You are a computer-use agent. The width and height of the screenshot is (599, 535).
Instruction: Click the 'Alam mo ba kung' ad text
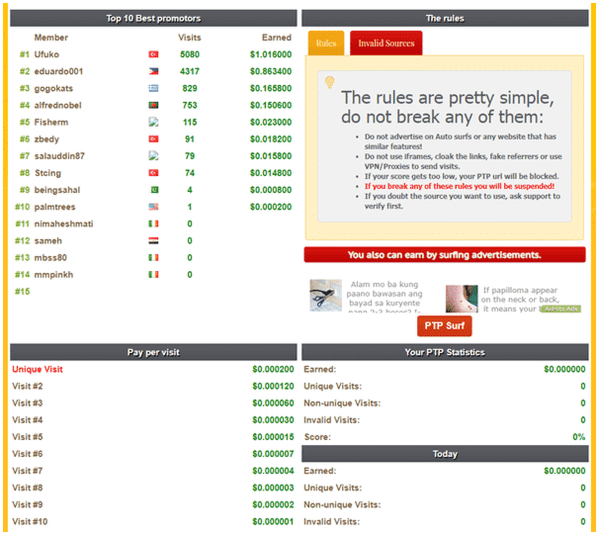pyautogui.click(x=384, y=284)
